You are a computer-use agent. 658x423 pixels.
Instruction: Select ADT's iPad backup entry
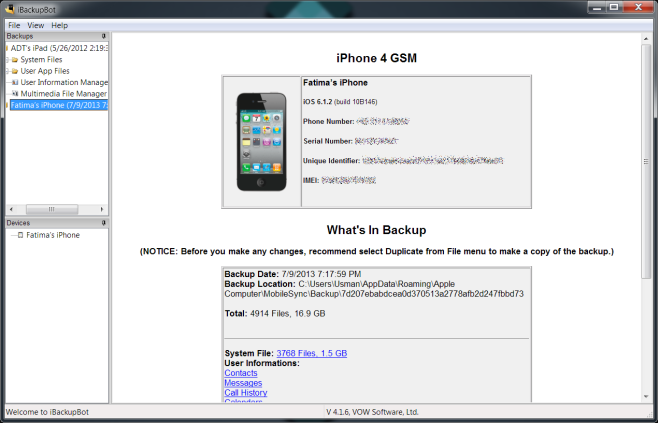(59, 48)
